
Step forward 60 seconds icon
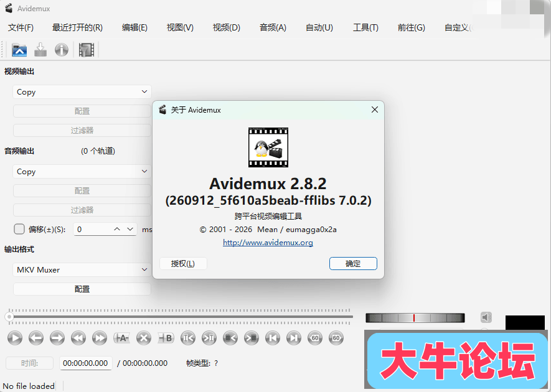tap(336, 338)
